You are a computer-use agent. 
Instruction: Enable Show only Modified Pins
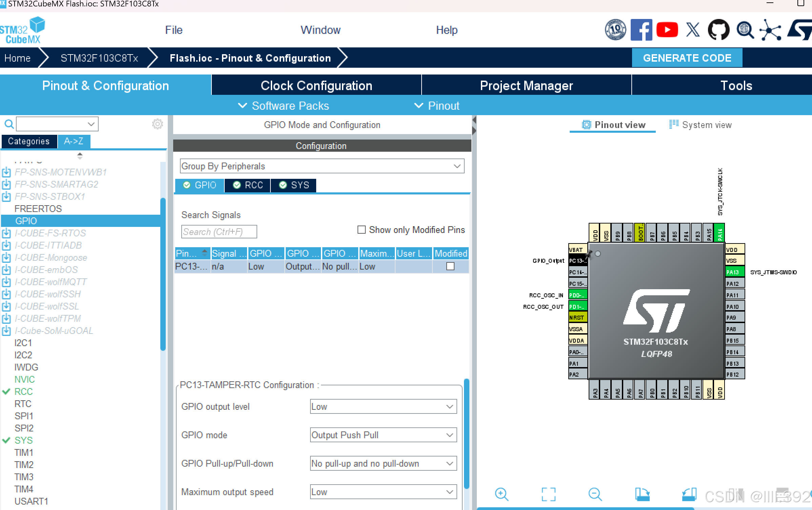(362, 230)
